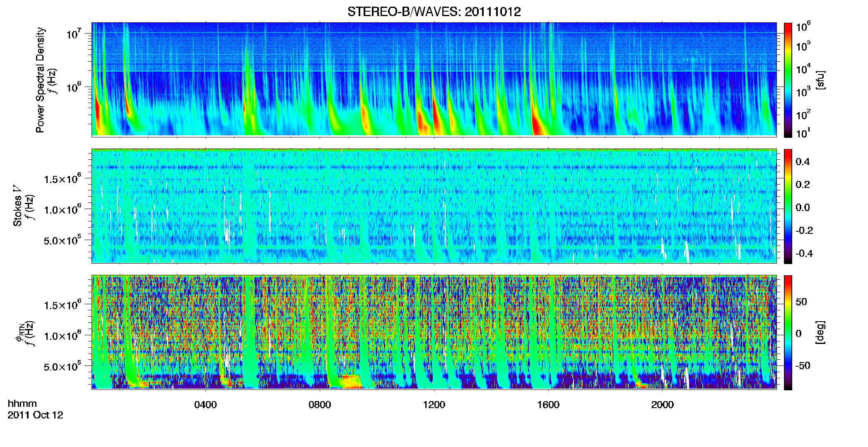Screen dimensions: 868x447
Task: Pick the power spectral density color bar
Action: tap(788, 80)
